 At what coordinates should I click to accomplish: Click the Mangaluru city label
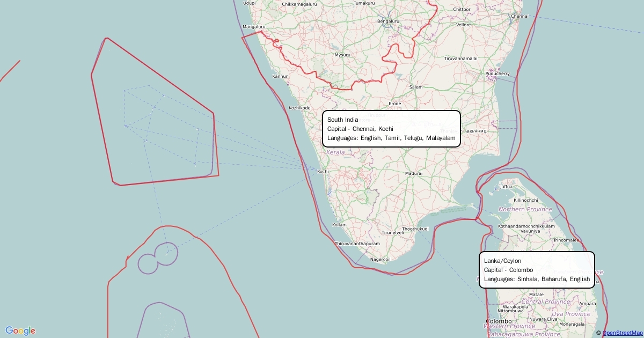pyautogui.click(x=254, y=26)
